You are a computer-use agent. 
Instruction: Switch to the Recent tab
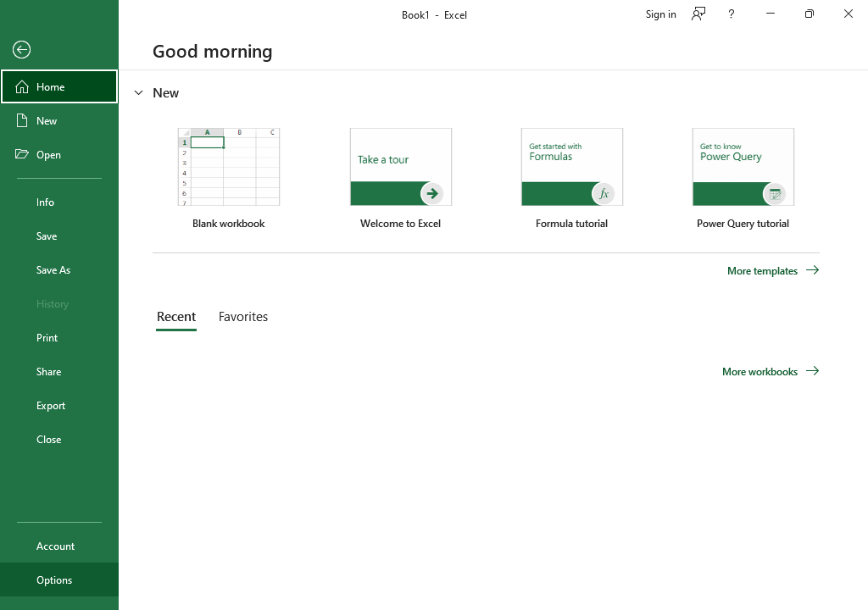coord(176,317)
